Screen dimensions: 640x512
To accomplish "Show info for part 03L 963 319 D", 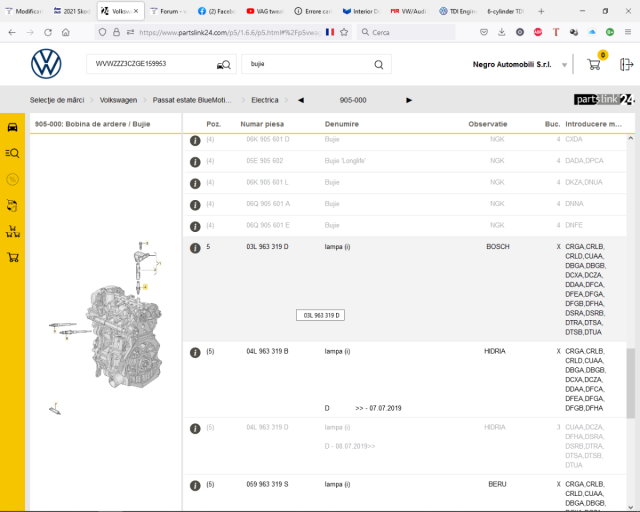I will click(195, 248).
